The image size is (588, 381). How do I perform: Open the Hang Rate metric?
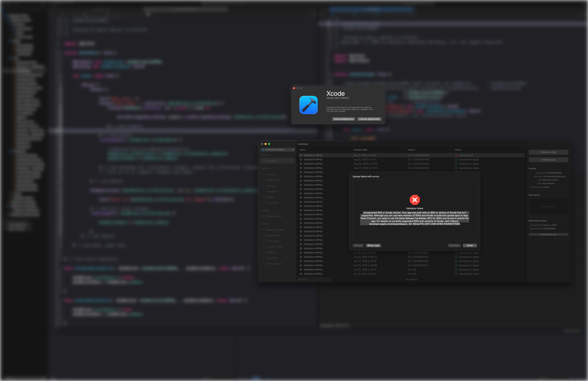point(273,241)
